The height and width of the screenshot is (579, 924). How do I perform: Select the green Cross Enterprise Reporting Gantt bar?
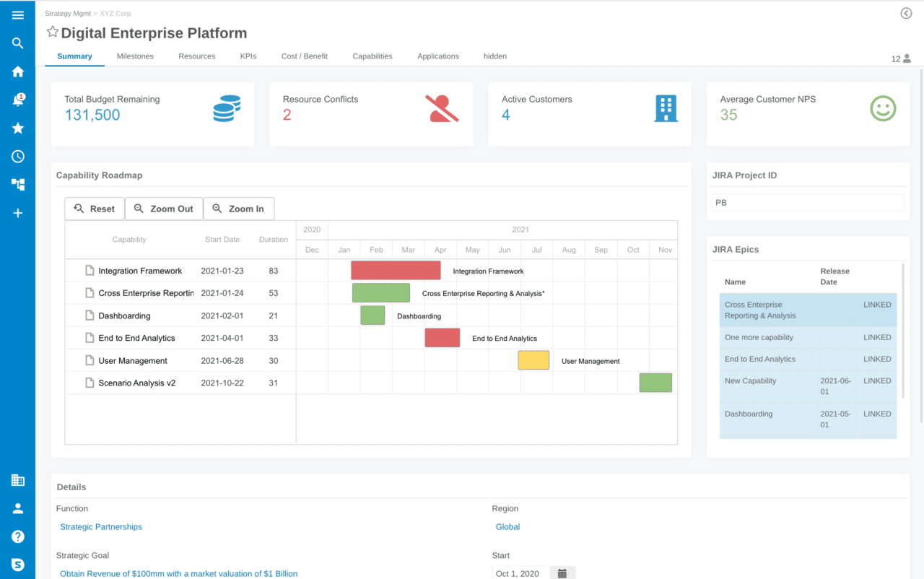point(381,293)
